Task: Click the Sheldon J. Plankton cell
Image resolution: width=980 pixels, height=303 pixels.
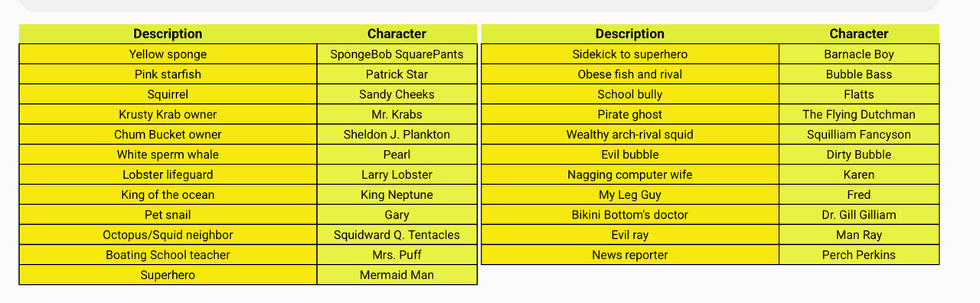Action: (397, 134)
